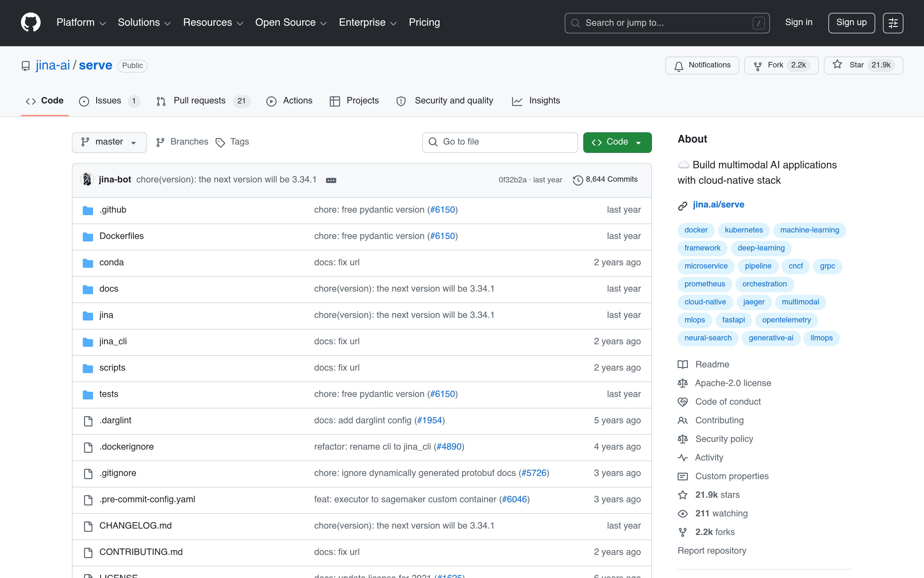
Task: Click the stars icon in About
Action: click(x=683, y=495)
